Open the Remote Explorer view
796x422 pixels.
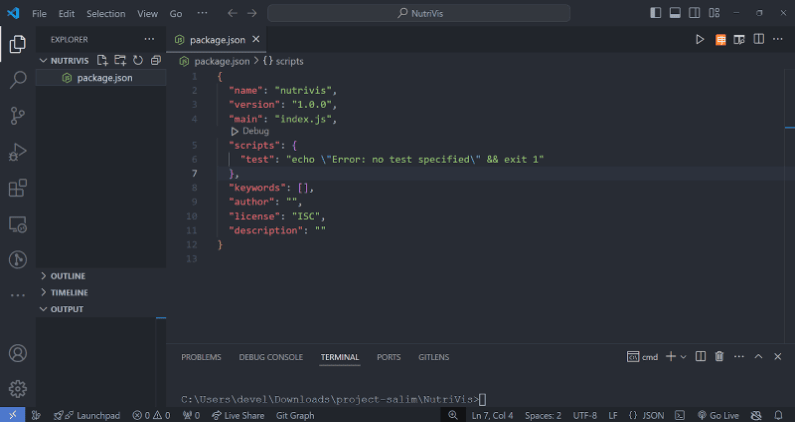click(18, 224)
